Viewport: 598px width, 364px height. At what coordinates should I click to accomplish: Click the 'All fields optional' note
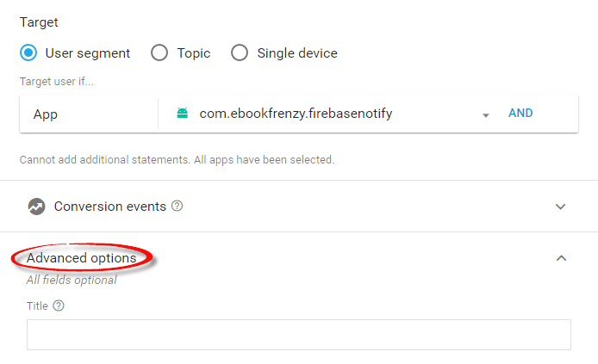pos(72,280)
